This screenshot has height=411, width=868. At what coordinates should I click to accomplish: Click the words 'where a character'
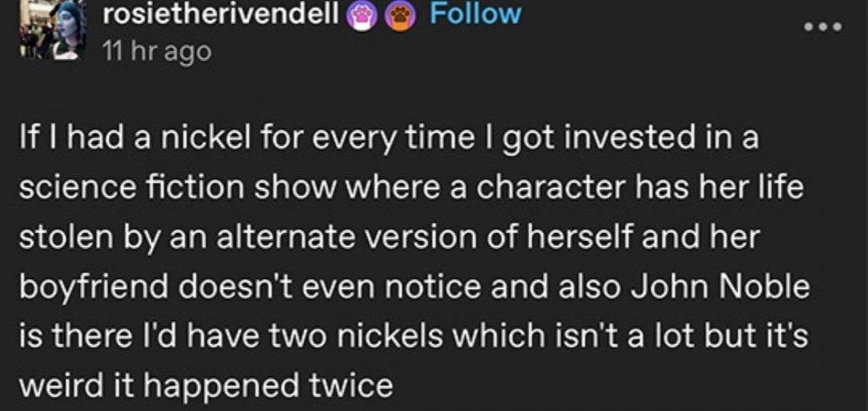(470, 186)
